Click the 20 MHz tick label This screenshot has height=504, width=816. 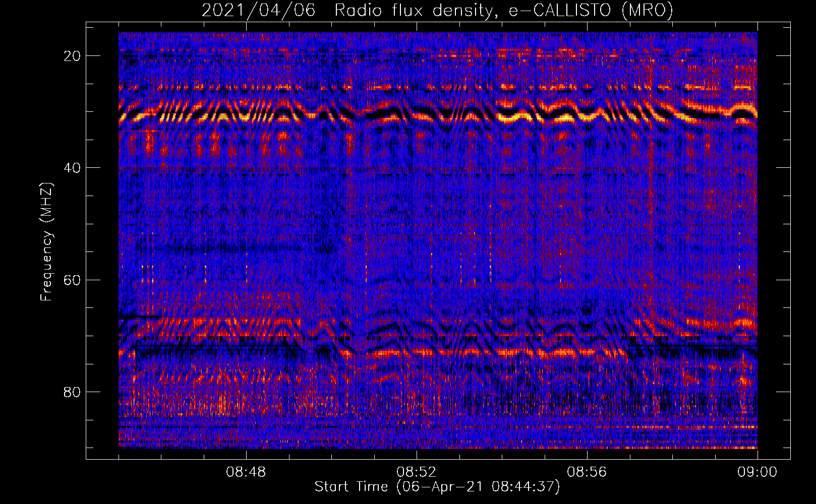pyautogui.click(x=72, y=55)
